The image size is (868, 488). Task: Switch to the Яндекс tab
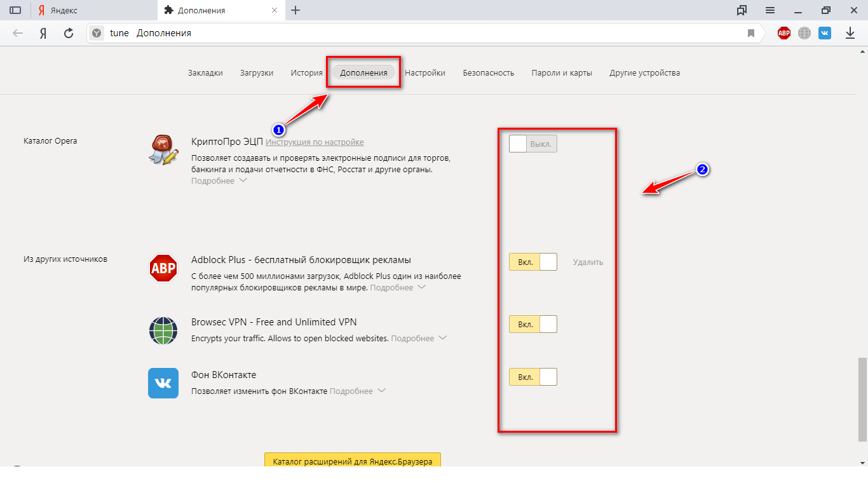[x=94, y=10]
